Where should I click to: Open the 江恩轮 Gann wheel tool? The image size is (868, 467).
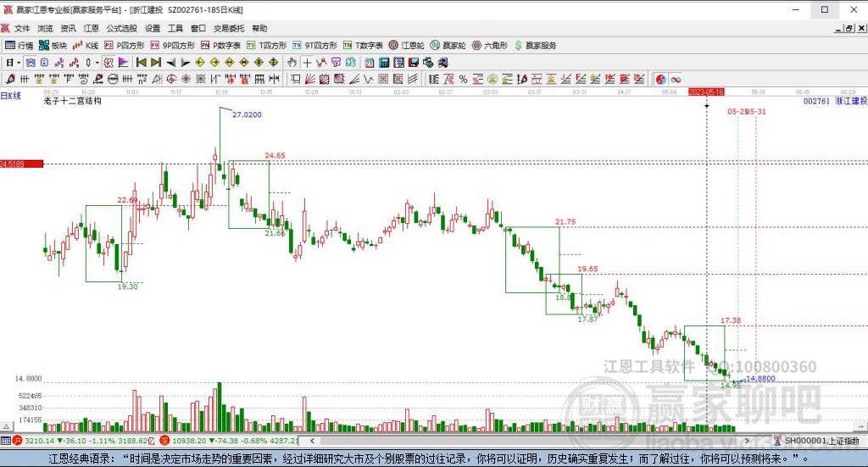(407, 45)
